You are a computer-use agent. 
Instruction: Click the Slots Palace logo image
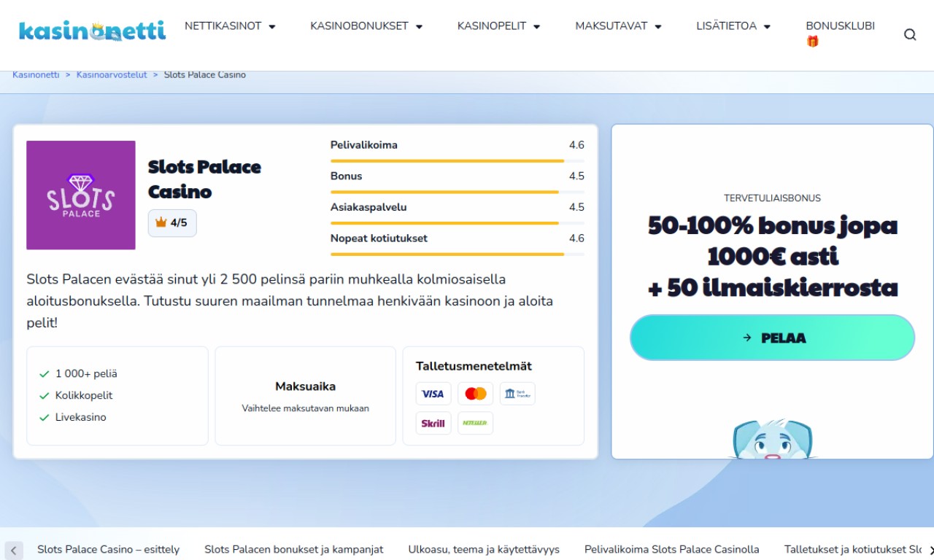(x=81, y=195)
